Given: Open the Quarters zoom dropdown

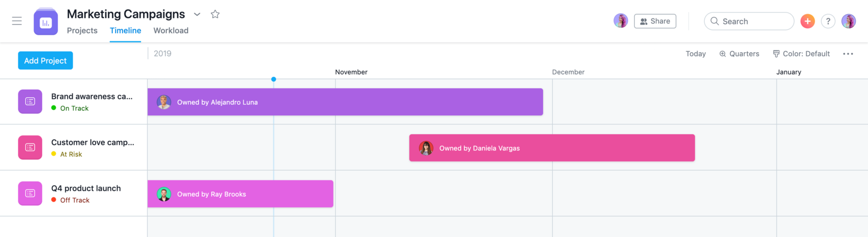Looking at the screenshot, I should [739, 54].
